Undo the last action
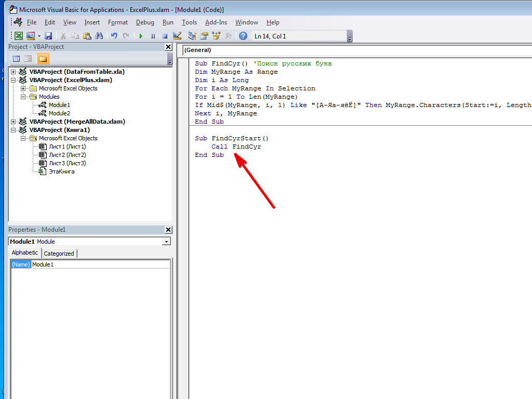This screenshot has height=399, width=532. click(x=114, y=36)
